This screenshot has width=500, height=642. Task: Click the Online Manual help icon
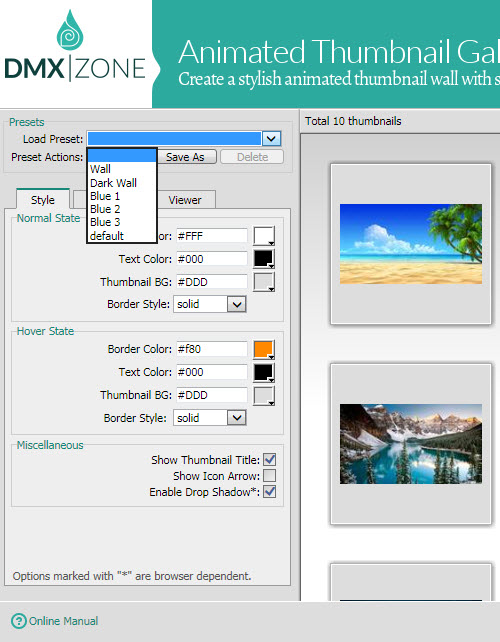pos(18,621)
